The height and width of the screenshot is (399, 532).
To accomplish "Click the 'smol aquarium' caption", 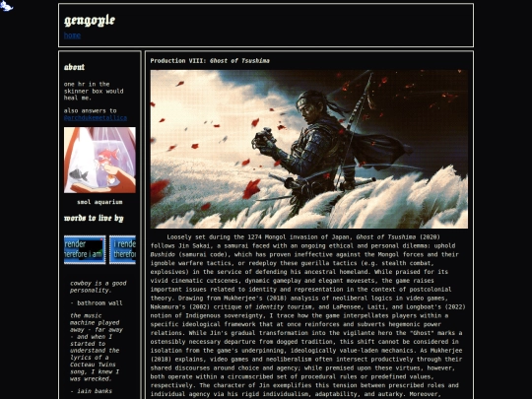I will coord(100,202).
